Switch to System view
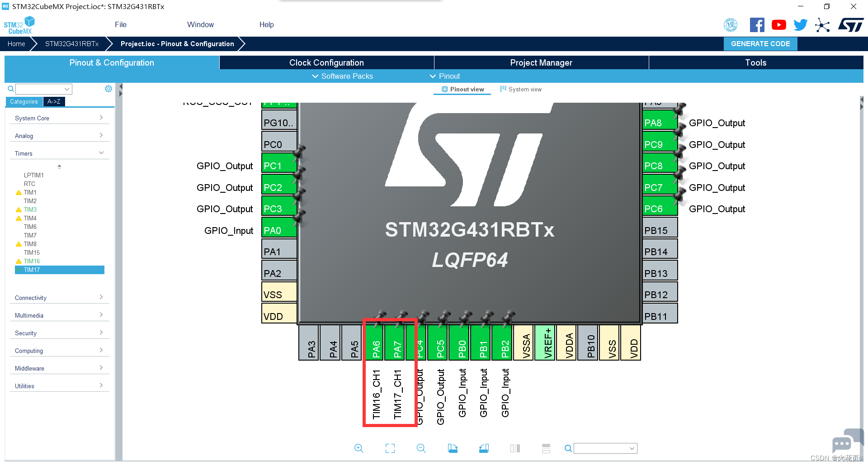 pos(521,89)
